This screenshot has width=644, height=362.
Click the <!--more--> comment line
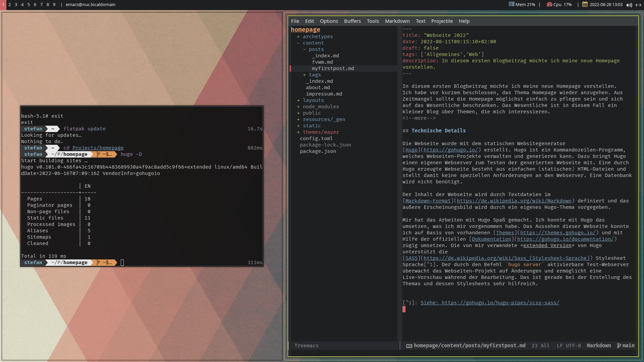(x=419, y=118)
